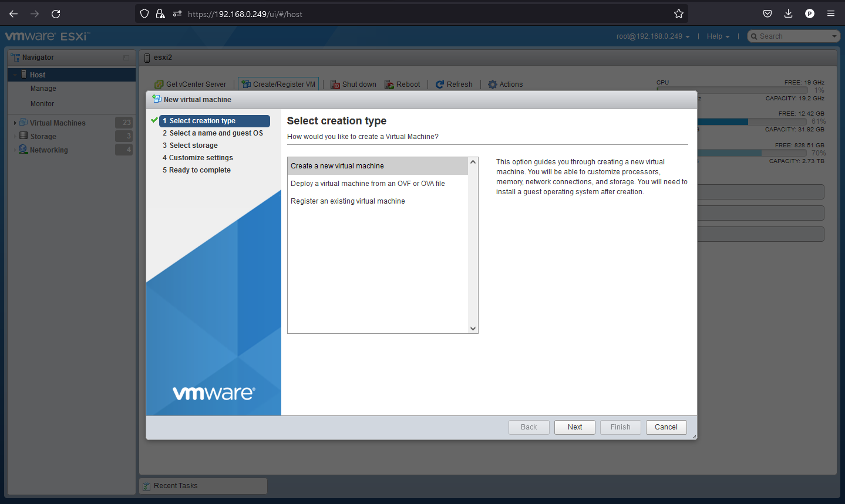Cancel the New virtual machine wizard
Image resolution: width=845 pixels, height=504 pixels.
pyautogui.click(x=666, y=427)
